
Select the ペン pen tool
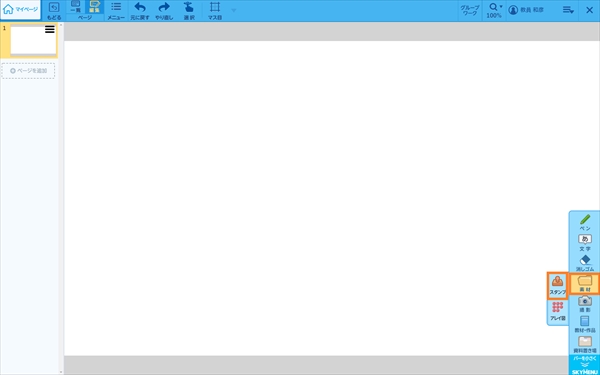585,222
